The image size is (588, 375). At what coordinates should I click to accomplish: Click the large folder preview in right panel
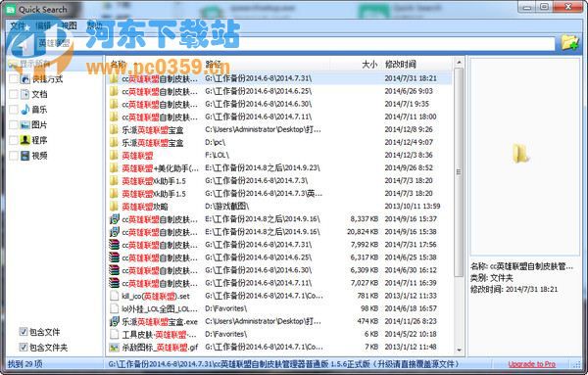click(520, 154)
